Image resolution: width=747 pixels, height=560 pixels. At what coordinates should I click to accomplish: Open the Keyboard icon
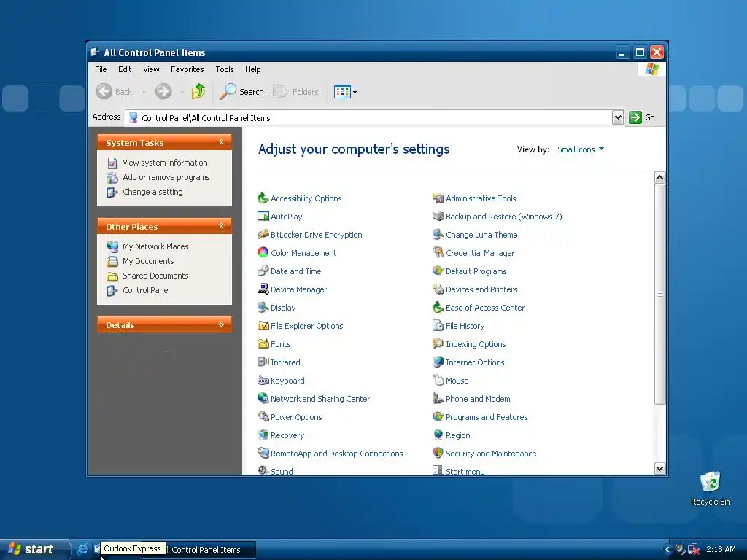pos(263,380)
